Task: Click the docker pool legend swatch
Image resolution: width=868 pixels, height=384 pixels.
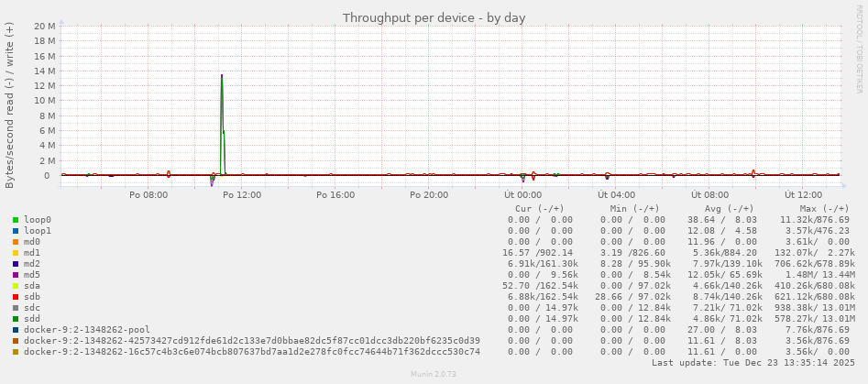Action: pyautogui.click(x=16, y=330)
